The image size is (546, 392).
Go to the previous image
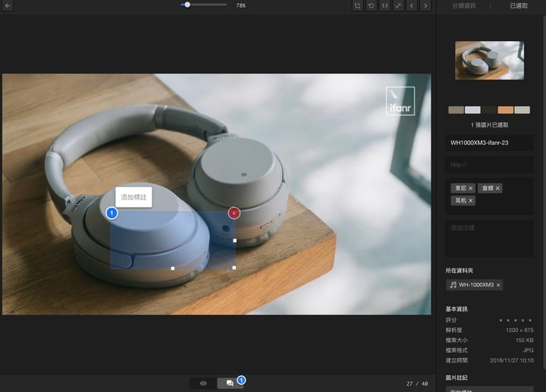click(x=412, y=5)
